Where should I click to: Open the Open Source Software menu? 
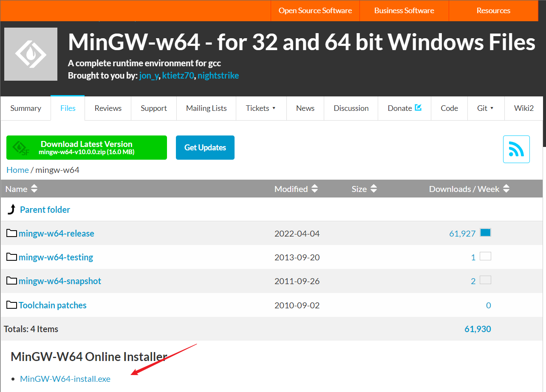click(315, 11)
